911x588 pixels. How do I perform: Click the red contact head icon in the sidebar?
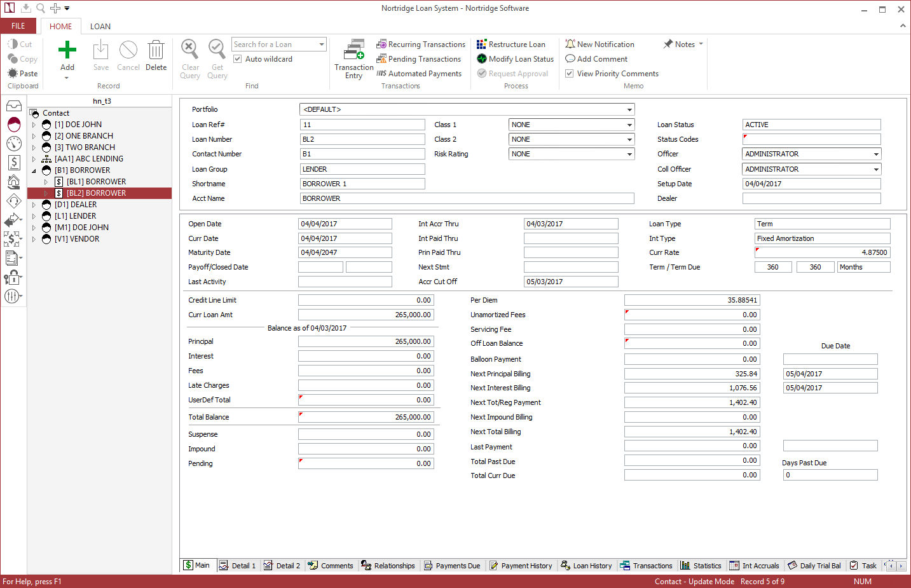[x=14, y=125]
